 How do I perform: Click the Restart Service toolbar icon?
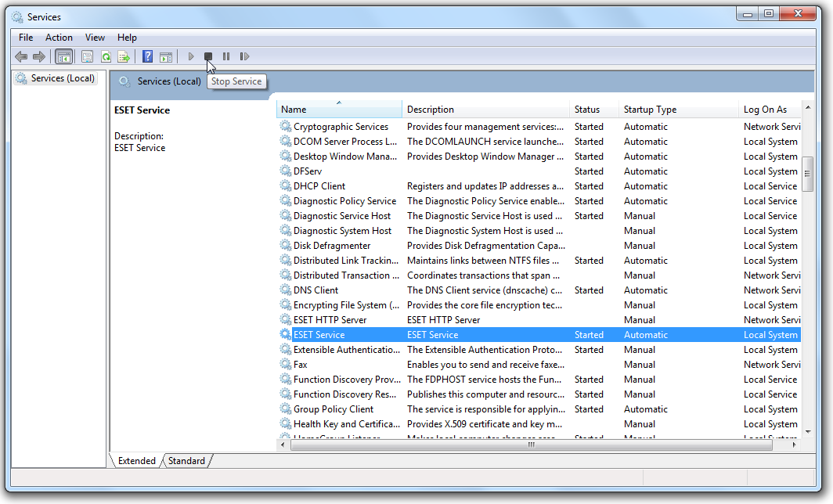[x=244, y=56]
